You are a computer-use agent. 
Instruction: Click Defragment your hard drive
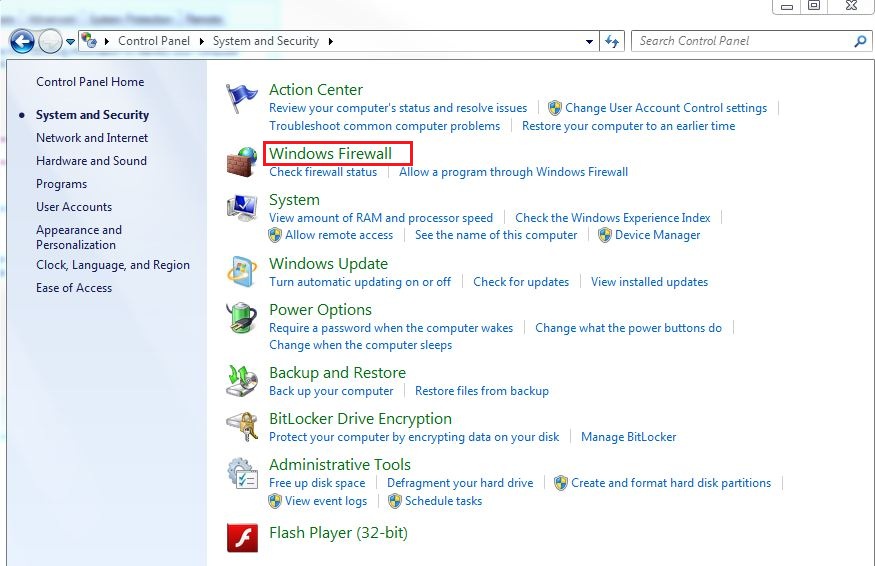pyautogui.click(x=460, y=483)
